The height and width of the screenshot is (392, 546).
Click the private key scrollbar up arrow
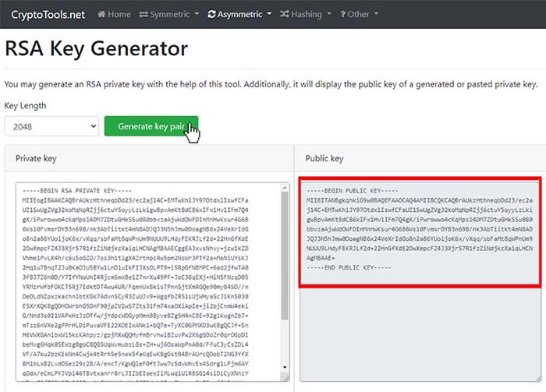(x=285, y=188)
